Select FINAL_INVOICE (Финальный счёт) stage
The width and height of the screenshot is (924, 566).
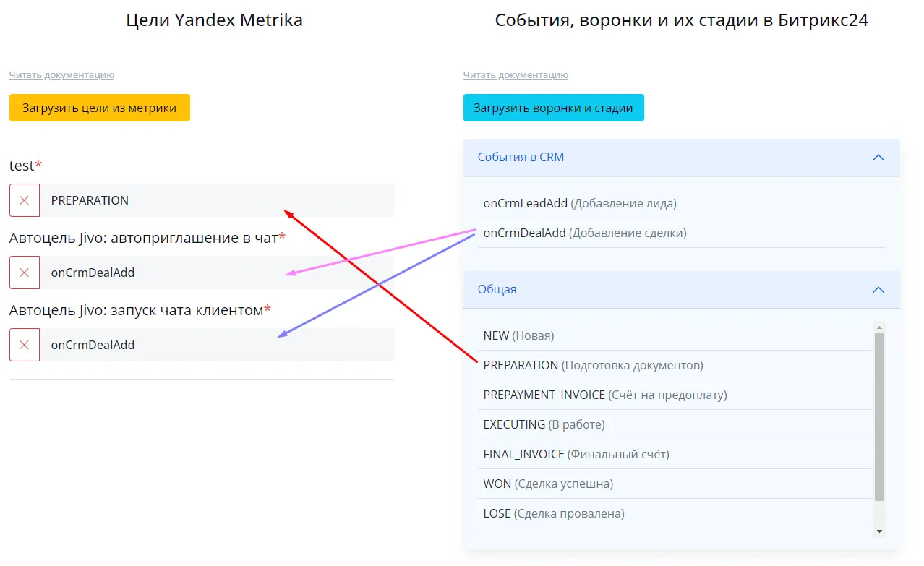(675, 454)
